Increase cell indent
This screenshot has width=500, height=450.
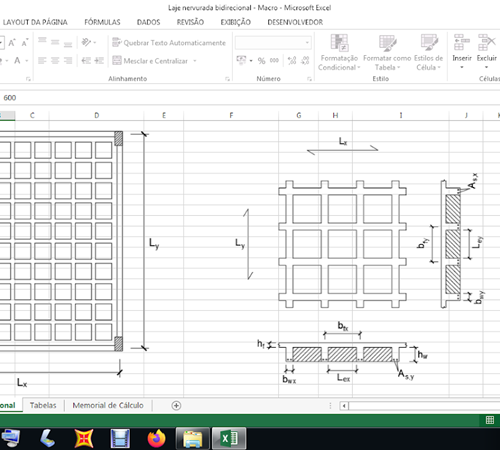(x=99, y=61)
